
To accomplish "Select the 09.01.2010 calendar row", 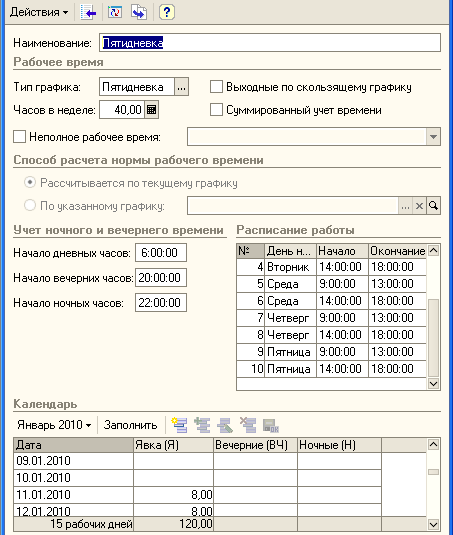I will pyautogui.click(x=198, y=461).
